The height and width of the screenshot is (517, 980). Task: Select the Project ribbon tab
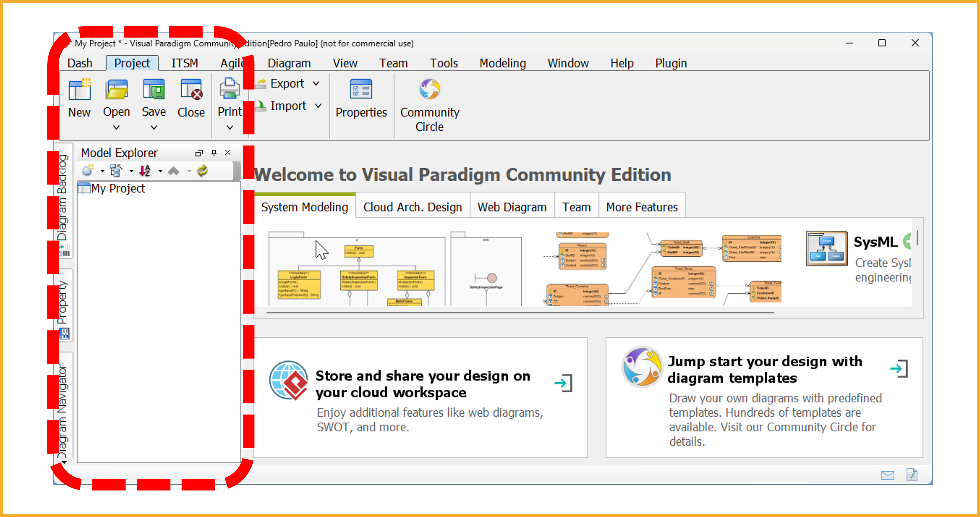[x=132, y=63]
